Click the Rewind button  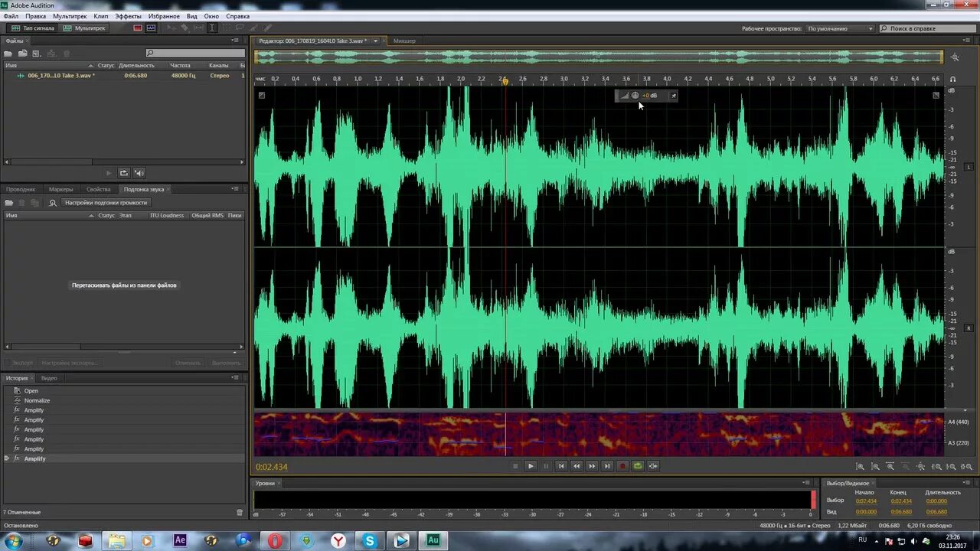pyautogui.click(x=577, y=465)
